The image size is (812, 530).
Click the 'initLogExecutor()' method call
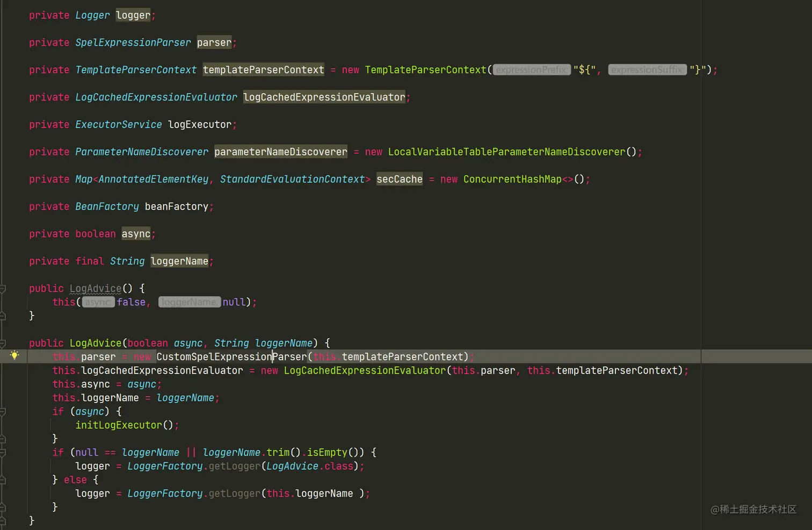pos(124,425)
